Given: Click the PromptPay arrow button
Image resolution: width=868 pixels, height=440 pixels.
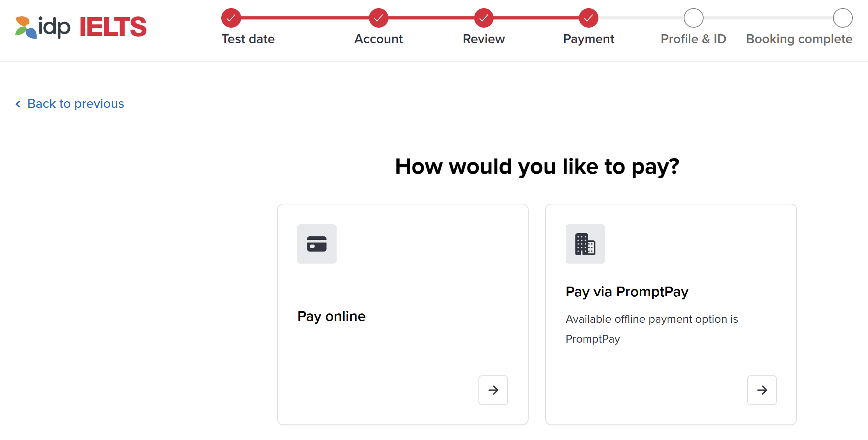Looking at the screenshot, I should pos(762,390).
